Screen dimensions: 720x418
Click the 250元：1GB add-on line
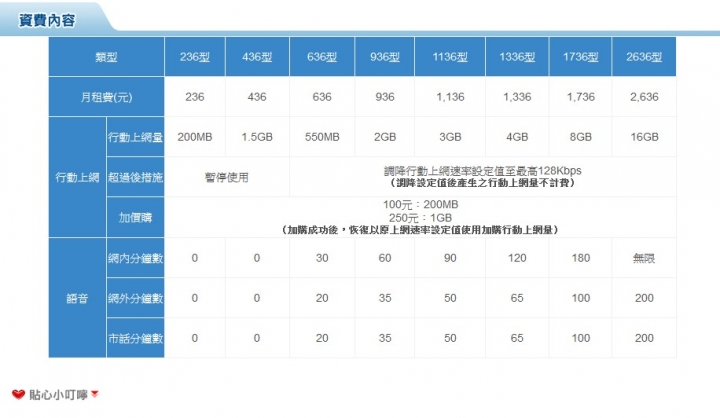pyautogui.click(x=421, y=218)
